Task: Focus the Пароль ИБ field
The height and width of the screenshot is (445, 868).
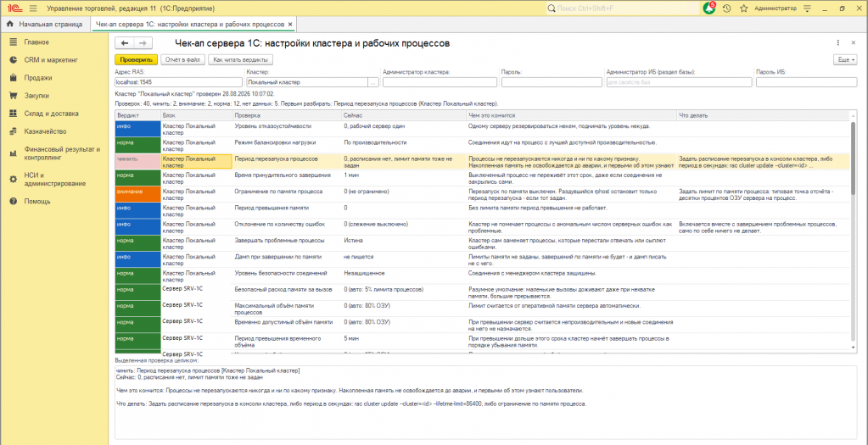Action: (806, 82)
